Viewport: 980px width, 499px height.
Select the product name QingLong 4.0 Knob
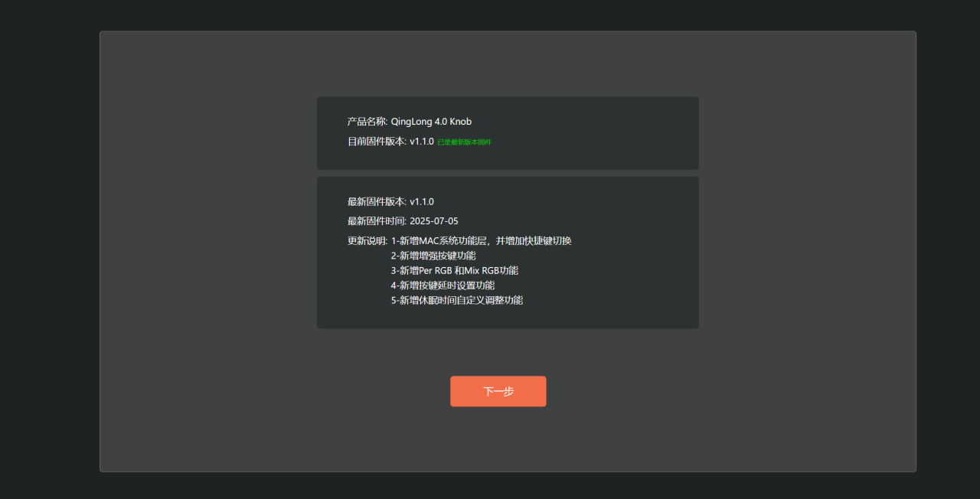pos(431,122)
